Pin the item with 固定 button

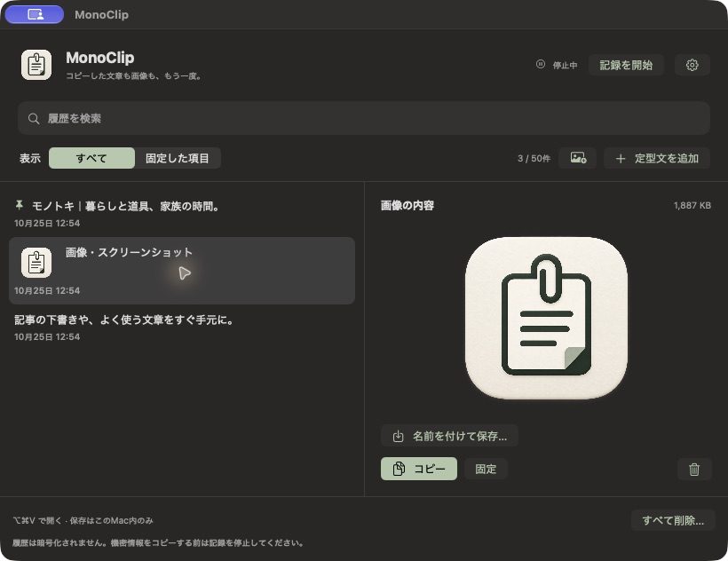(486, 469)
